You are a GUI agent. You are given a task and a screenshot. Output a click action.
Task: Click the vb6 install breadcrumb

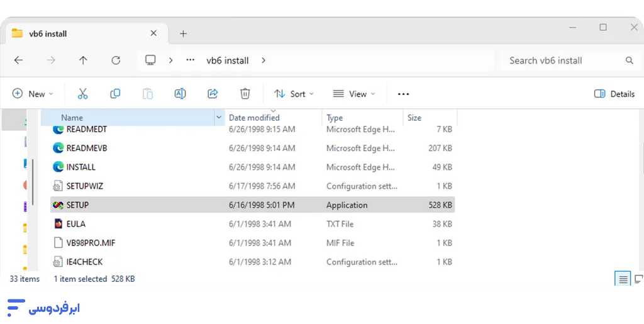(228, 61)
